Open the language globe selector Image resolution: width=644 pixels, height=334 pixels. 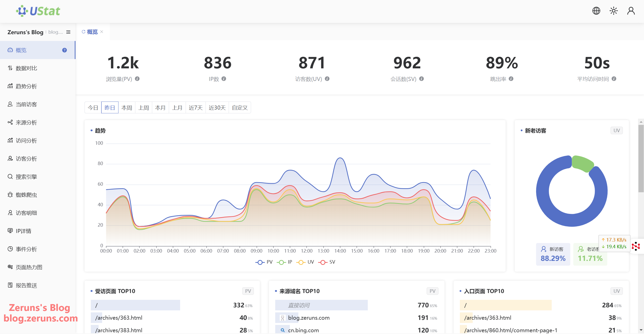pyautogui.click(x=596, y=11)
